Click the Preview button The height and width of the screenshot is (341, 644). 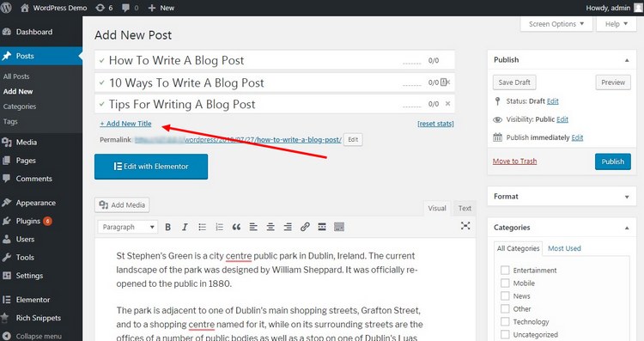(x=613, y=82)
